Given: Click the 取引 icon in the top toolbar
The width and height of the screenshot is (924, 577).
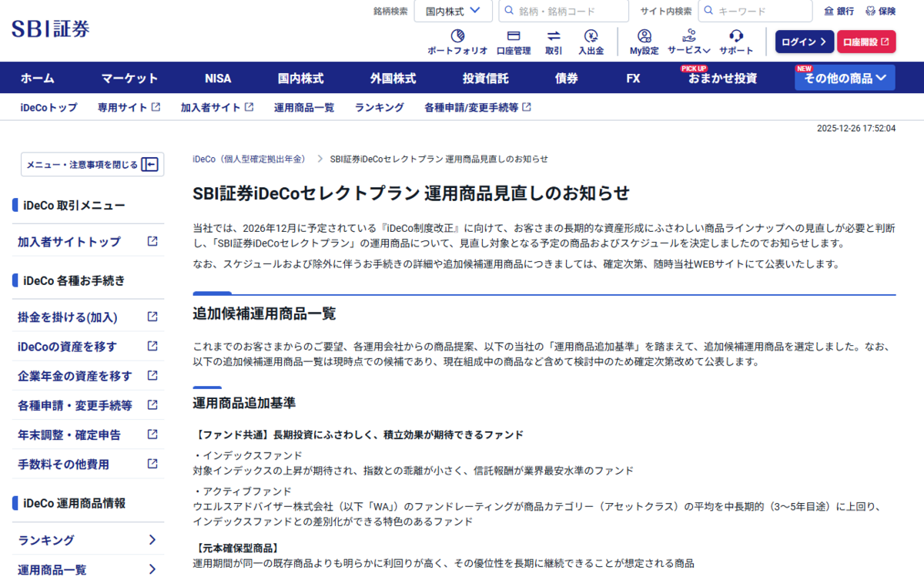Looking at the screenshot, I should 555,42.
